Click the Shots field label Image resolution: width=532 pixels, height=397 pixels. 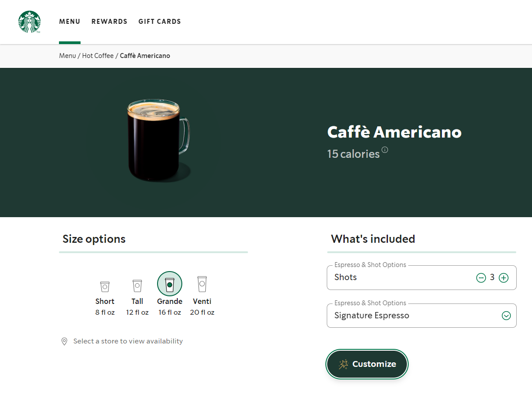345,277
